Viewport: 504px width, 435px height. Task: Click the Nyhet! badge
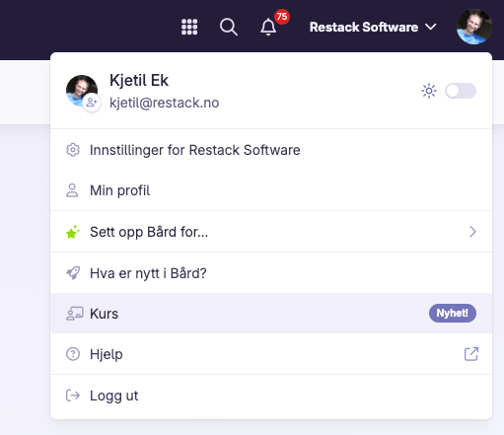pos(453,313)
